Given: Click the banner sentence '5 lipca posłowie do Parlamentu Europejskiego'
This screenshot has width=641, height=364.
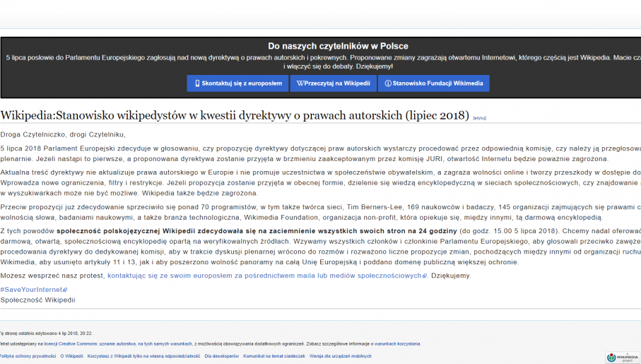Looking at the screenshot, I should (x=324, y=62).
